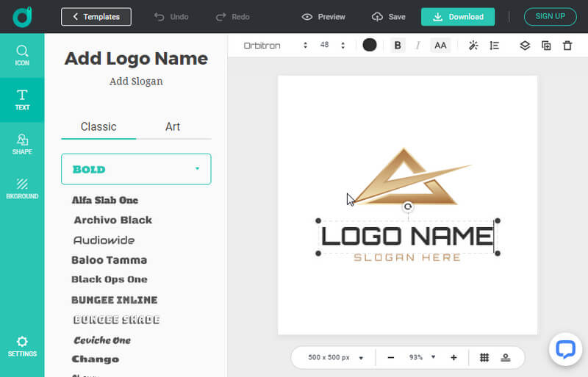Open Settings from the sidebar
The height and width of the screenshot is (377, 588).
(22, 346)
